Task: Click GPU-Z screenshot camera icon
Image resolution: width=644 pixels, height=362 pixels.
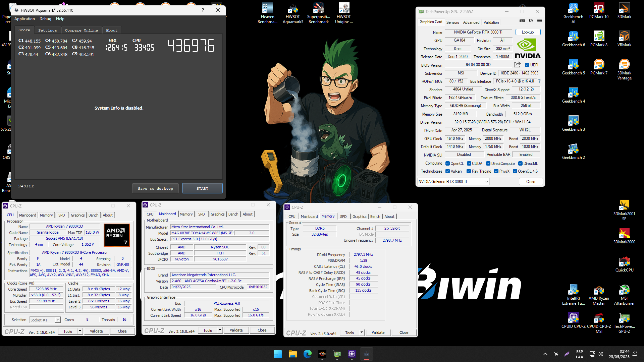Action: [522, 21]
